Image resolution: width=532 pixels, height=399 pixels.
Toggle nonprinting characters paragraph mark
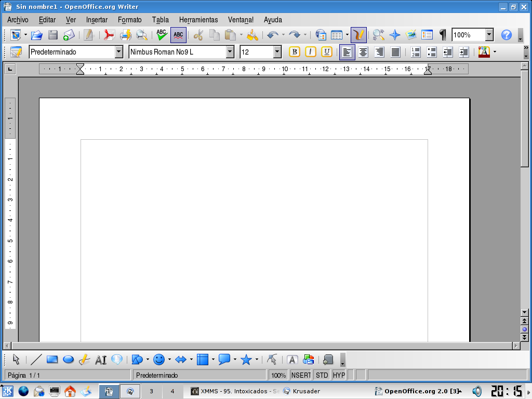click(443, 35)
